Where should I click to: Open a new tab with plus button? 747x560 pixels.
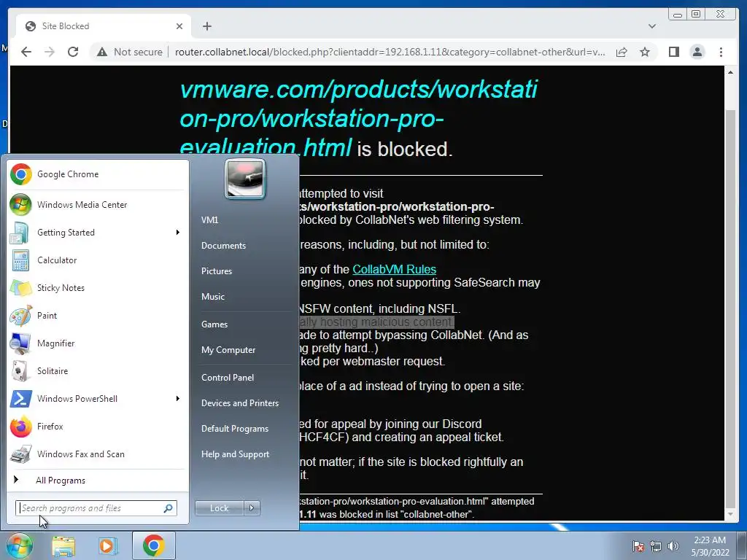pyautogui.click(x=206, y=26)
